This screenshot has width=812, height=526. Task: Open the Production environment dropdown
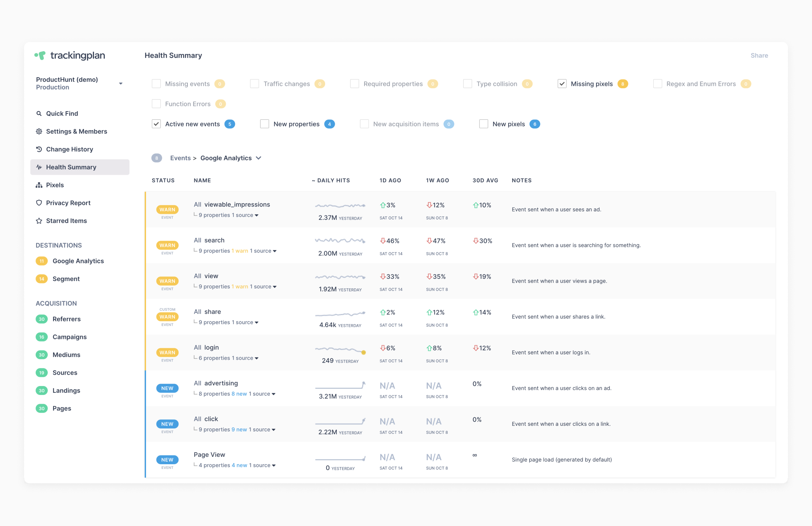point(120,83)
